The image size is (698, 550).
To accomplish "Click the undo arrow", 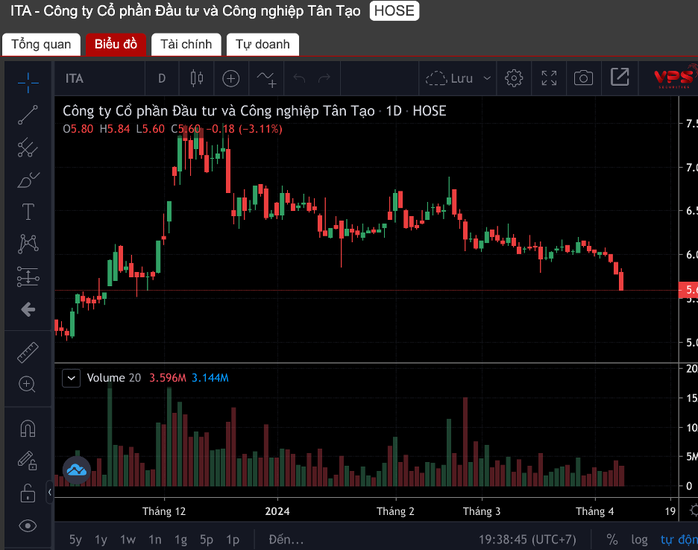I will pos(300,78).
